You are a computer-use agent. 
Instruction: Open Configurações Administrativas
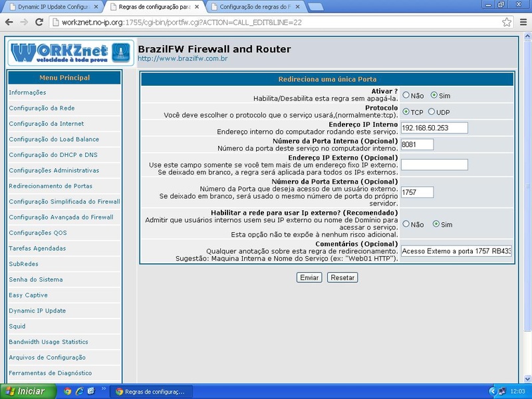coord(54,171)
